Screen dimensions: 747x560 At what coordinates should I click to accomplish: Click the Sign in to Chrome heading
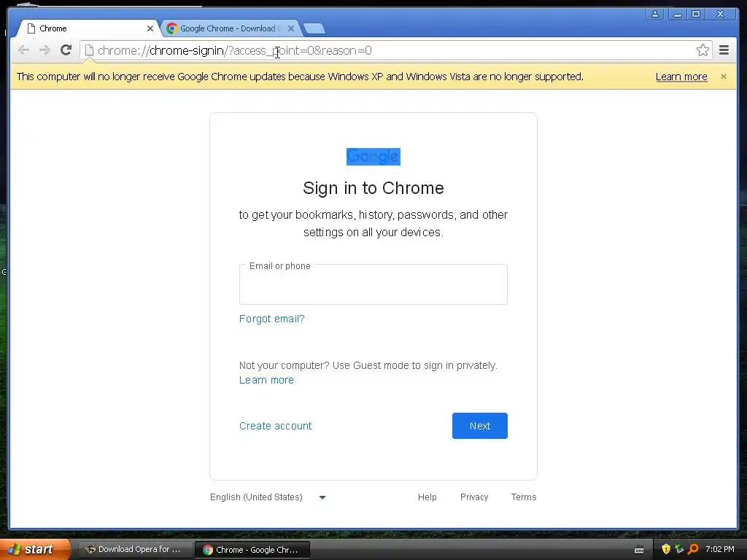(373, 188)
